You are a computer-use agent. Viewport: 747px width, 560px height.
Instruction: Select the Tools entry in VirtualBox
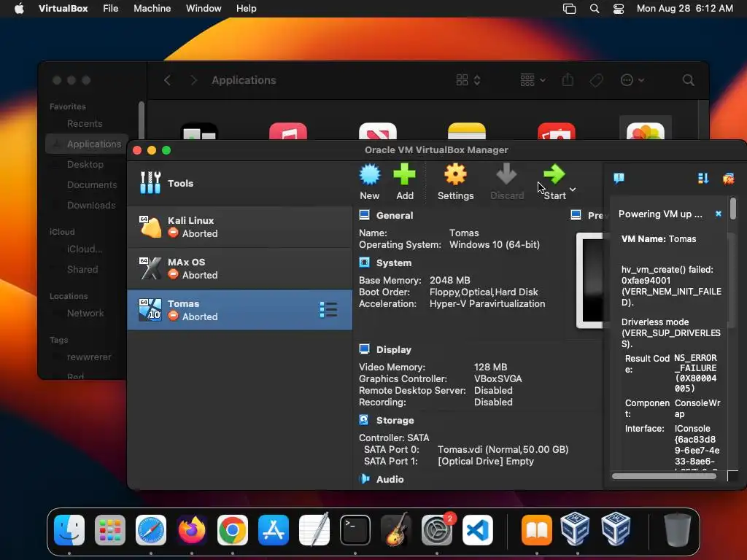pos(239,183)
